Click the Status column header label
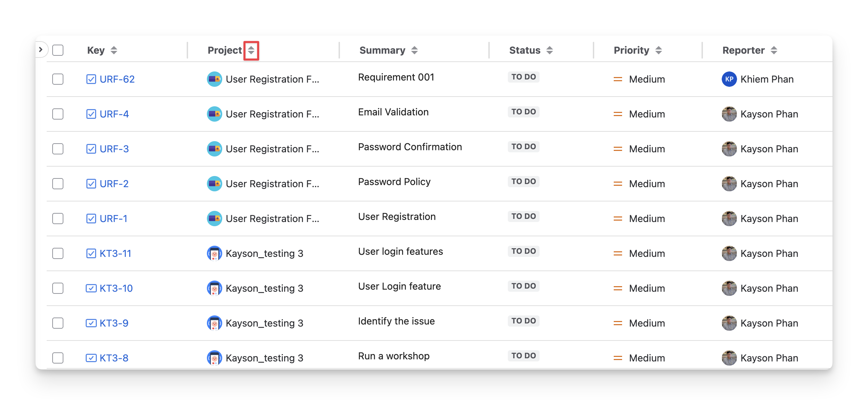The width and height of the screenshot is (868, 405). click(x=525, y=51)
